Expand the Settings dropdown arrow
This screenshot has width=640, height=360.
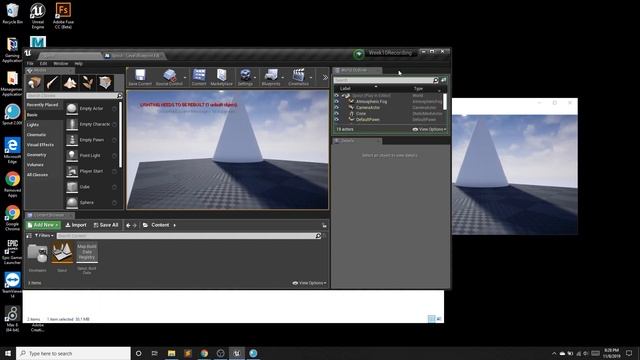tap(255, 77)
